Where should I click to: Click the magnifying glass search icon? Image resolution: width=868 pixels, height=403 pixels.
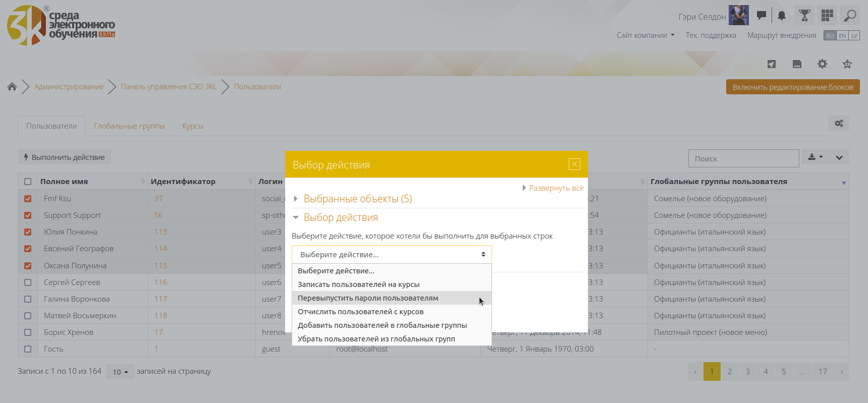coord(850,16)
